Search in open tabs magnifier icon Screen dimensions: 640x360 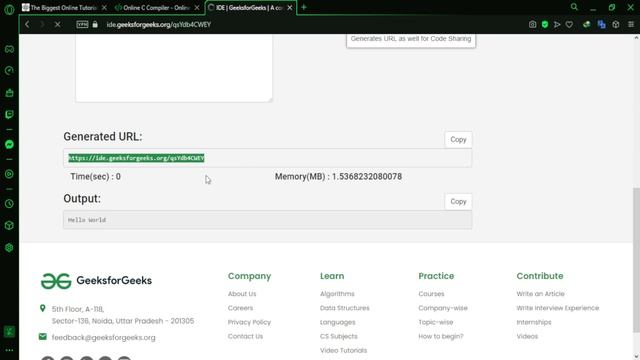click(574, 7)
